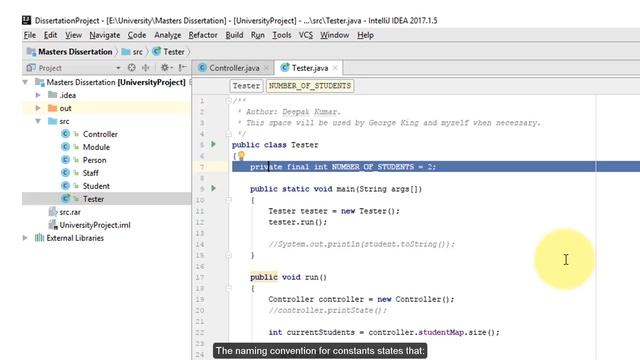
Task: Select UniversityProject.iml file
Action: pos(95,225)
